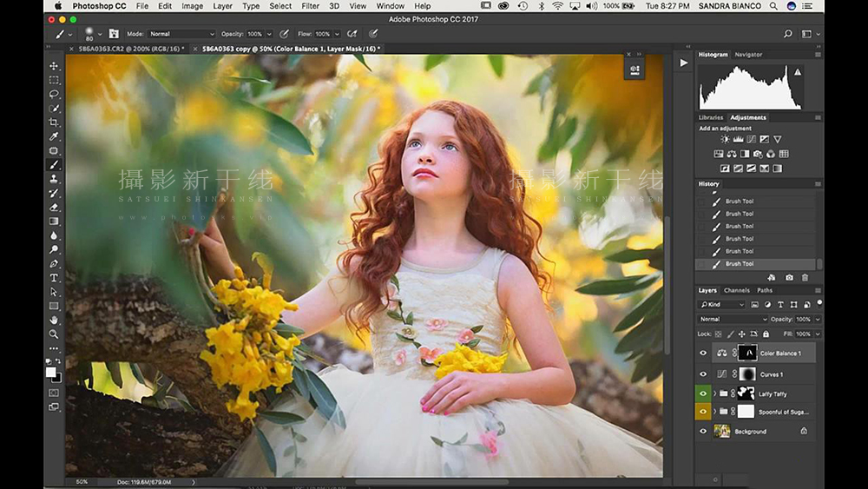Hide the Background layer

click(x=703, y=432)
